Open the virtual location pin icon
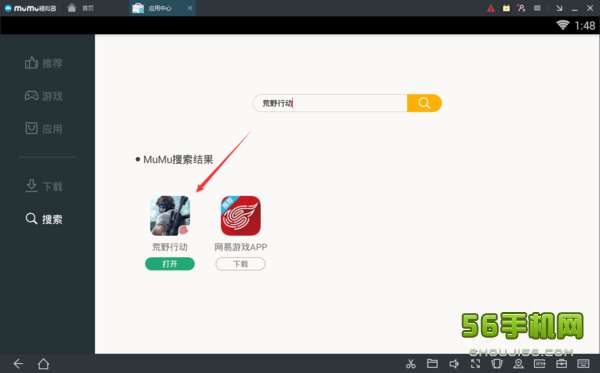The height and width of the screenshot is (373, 600). tap(518, 364)
